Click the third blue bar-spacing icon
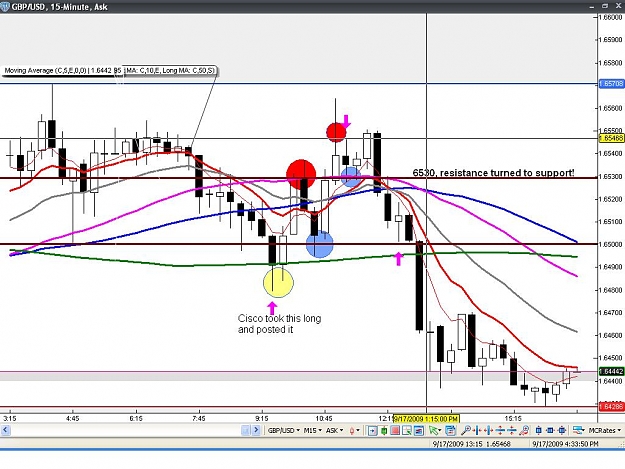The image size is (625, 469). point(562,430)
